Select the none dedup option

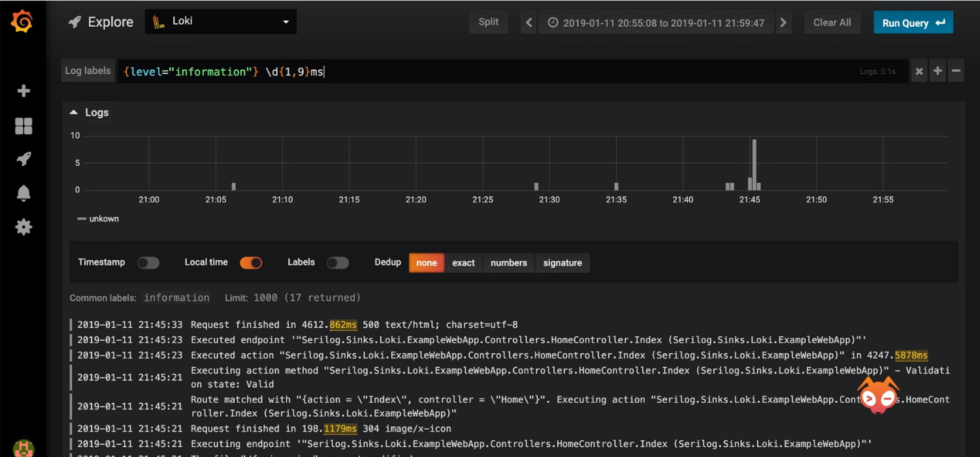(x=427, y=262)
